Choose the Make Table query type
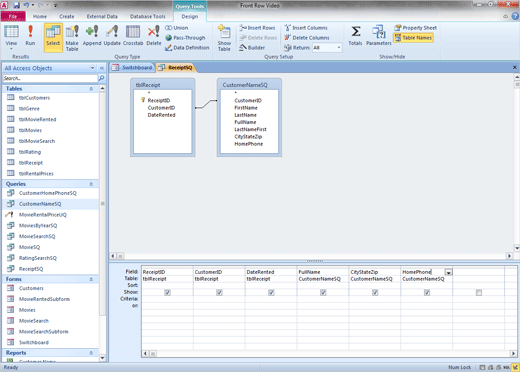520x372 pixels. [72, 38]
